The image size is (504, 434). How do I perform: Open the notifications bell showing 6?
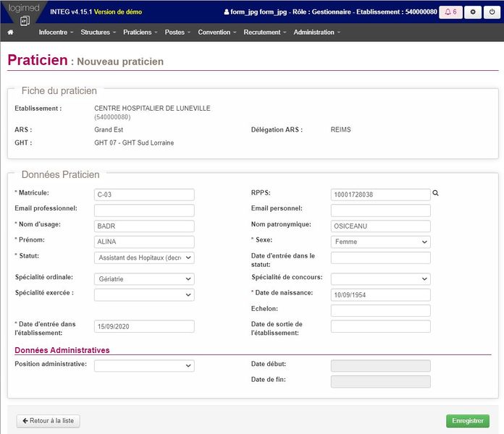click(450, 12)
